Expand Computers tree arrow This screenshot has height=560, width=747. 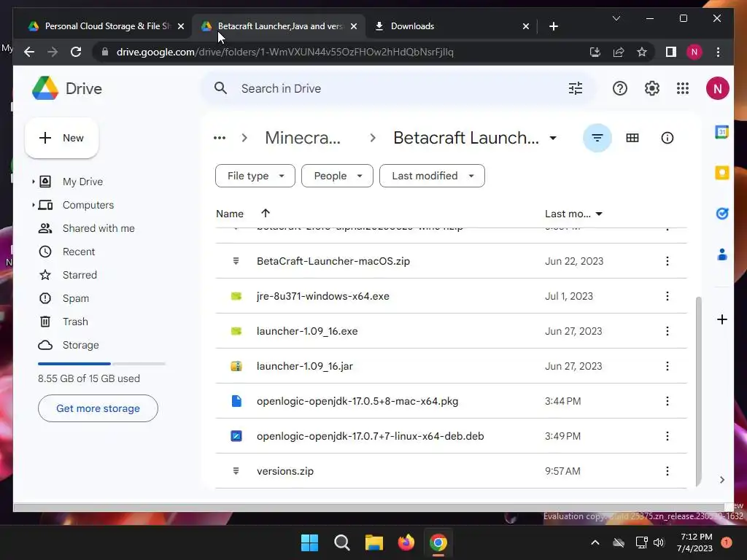[x=33, y=205]
